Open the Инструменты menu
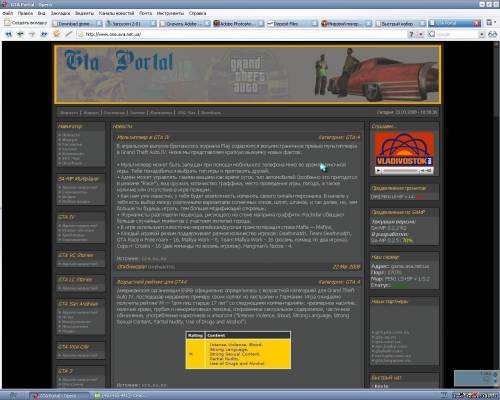This screenshot has width=500, height=400. coord(170,13)
